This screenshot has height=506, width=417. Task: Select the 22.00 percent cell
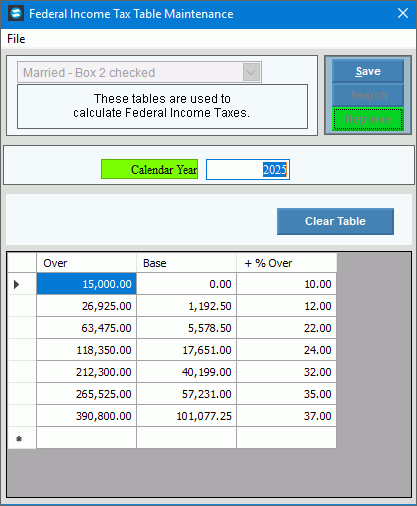tap(286, 328)
